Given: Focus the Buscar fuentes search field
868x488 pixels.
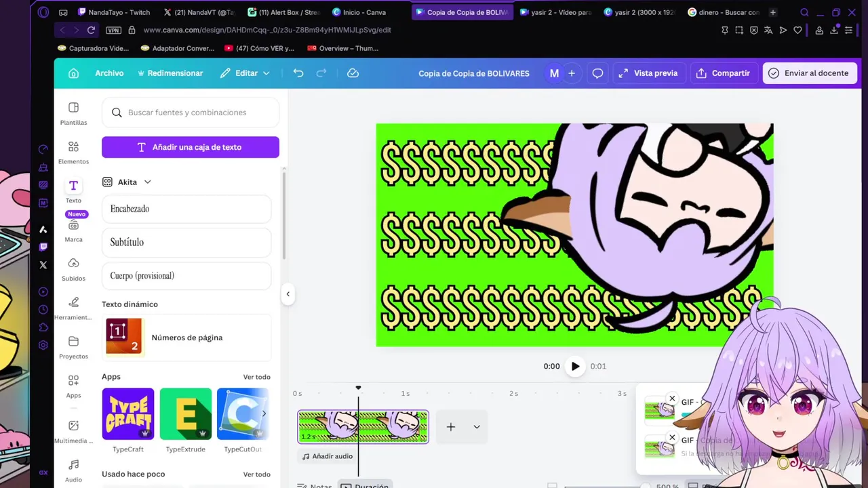Looking at the screenshot, I should point(191,113).
